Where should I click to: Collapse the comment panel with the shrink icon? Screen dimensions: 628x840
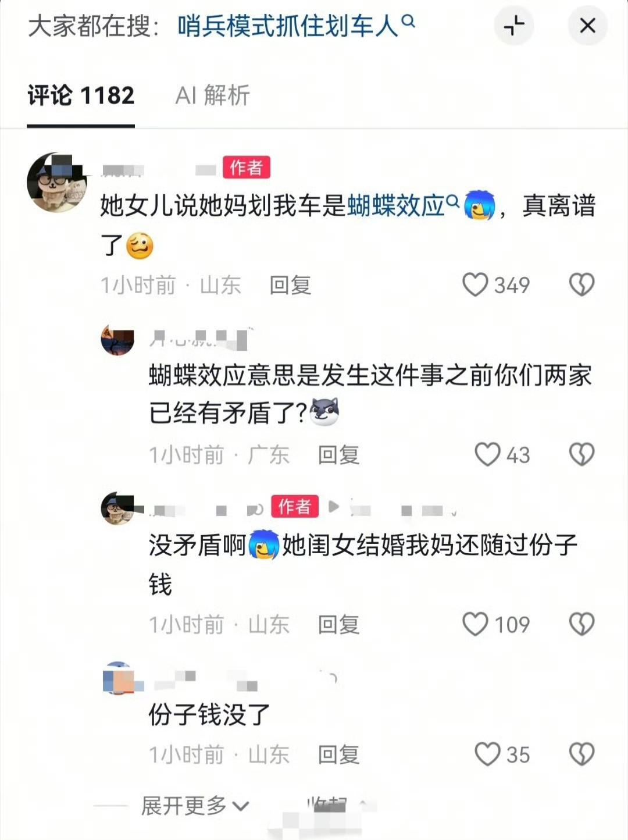(x=514, y=26)
